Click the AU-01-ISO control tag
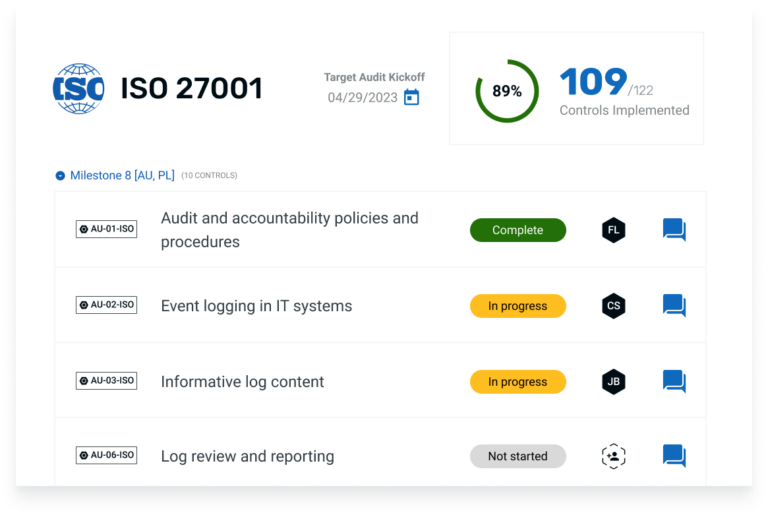 click(106, 229)
